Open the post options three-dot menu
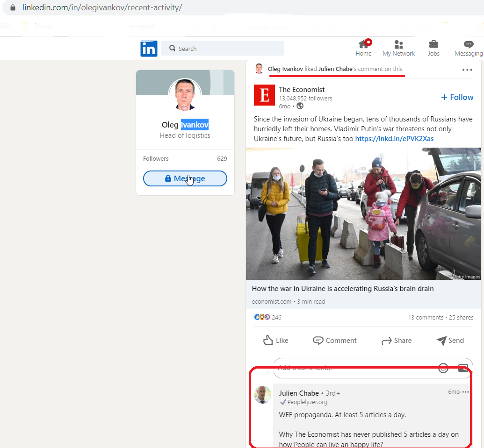Viewport: 484px width, 448px height. [467, 70]
